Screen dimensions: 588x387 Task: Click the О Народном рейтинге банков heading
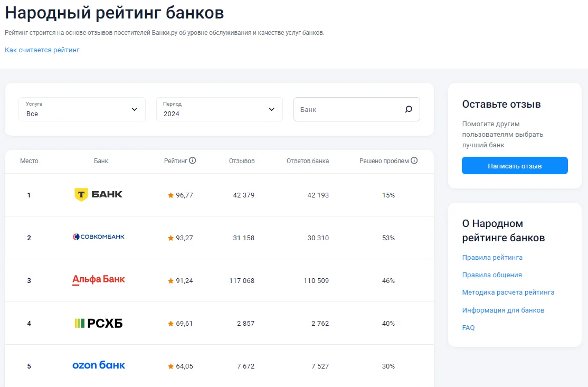point(503,231)
